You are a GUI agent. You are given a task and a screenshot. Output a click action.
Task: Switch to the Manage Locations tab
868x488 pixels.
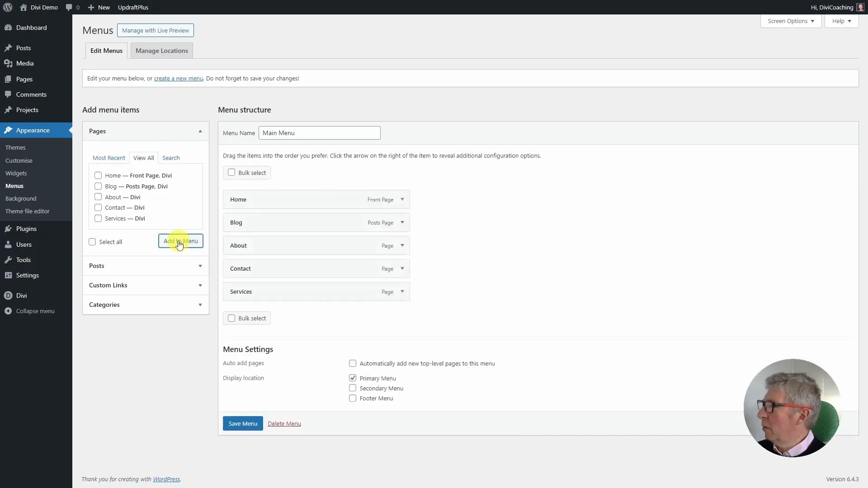(x=161, y=51)
